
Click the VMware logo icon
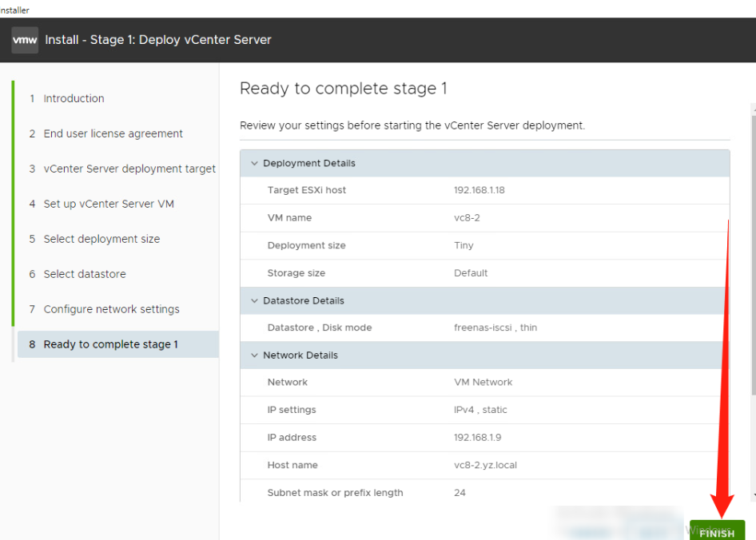point(24,39)
